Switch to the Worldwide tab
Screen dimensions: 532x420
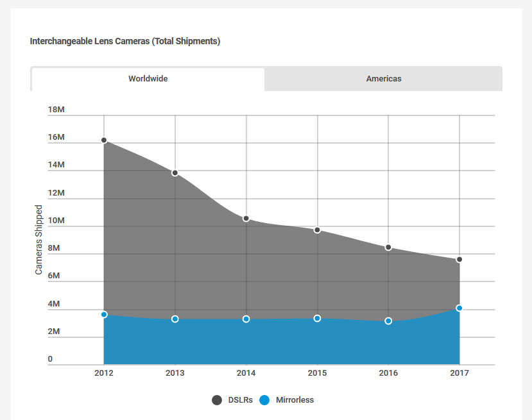point(148,79)
